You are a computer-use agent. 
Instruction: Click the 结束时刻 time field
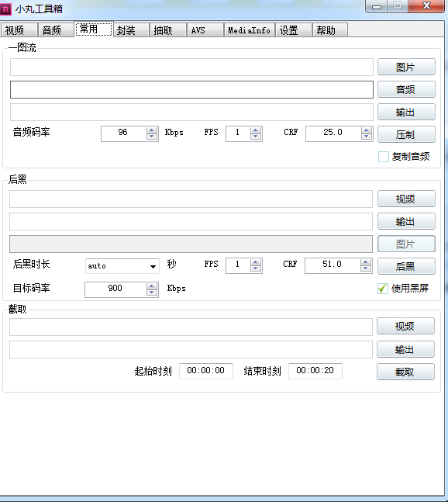pos(315,371)
